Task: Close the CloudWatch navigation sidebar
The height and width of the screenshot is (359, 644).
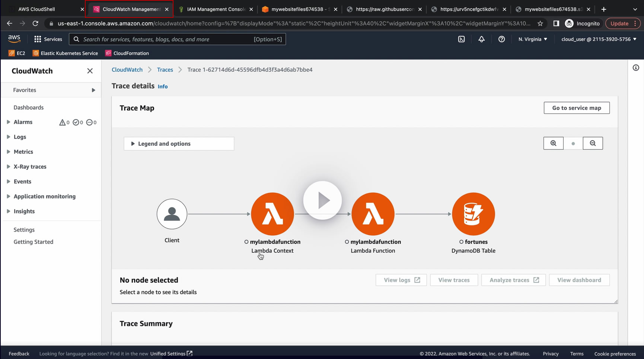Action: pos(90,71)
